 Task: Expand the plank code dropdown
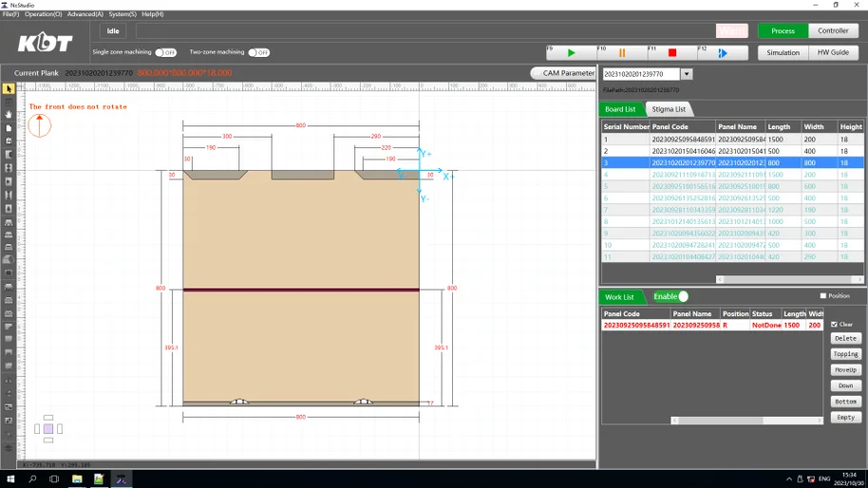(x=687, y=74)
